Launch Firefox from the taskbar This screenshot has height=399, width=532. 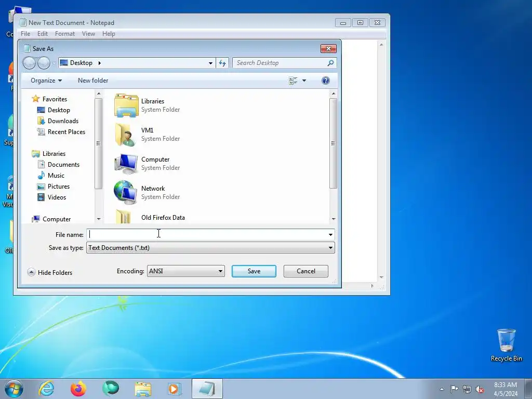(78, 389)
